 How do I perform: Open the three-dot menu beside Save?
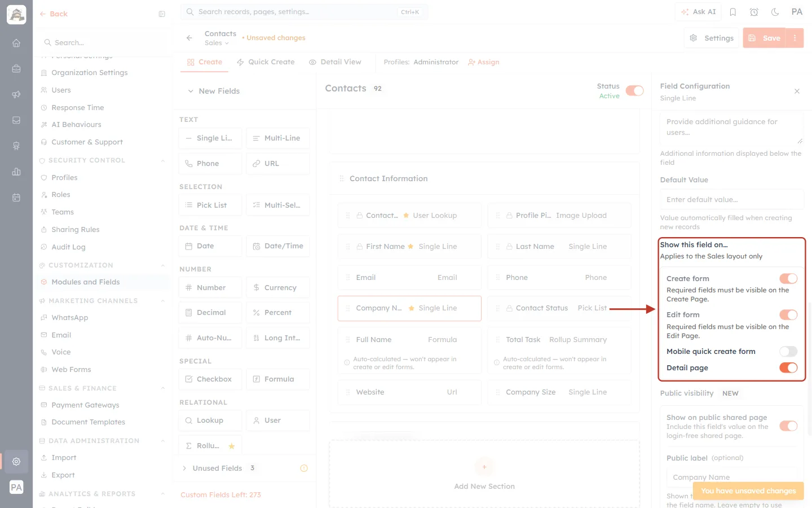point(795,38)
